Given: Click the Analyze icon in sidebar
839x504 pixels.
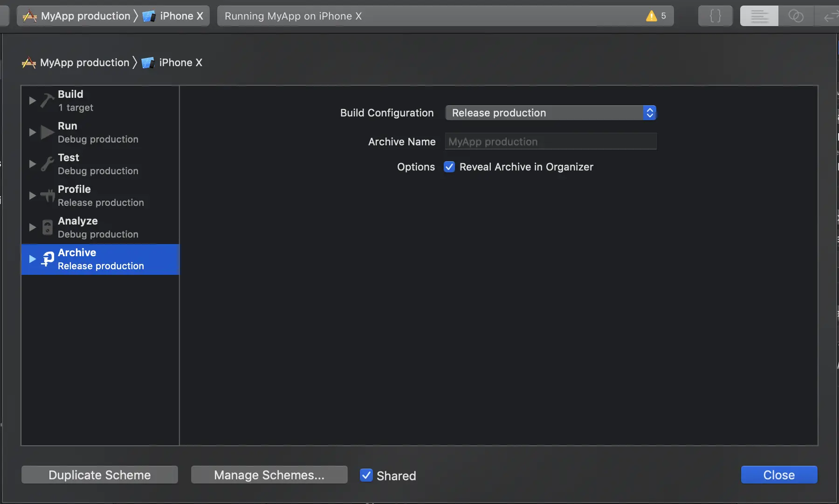Looking at the screenshot, I should tap(47, 227).
